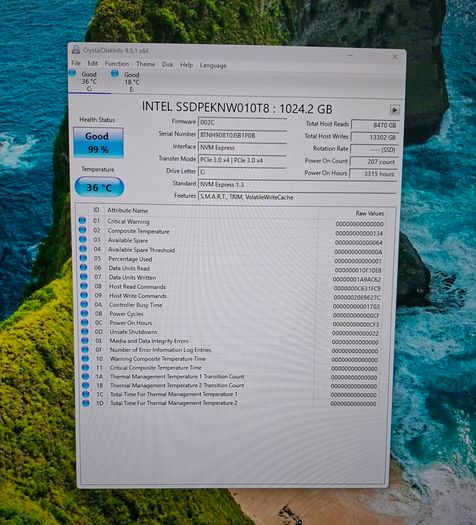The image size is (476, 525).
Task: Open the Edit menu
Action: coord(93,63)
